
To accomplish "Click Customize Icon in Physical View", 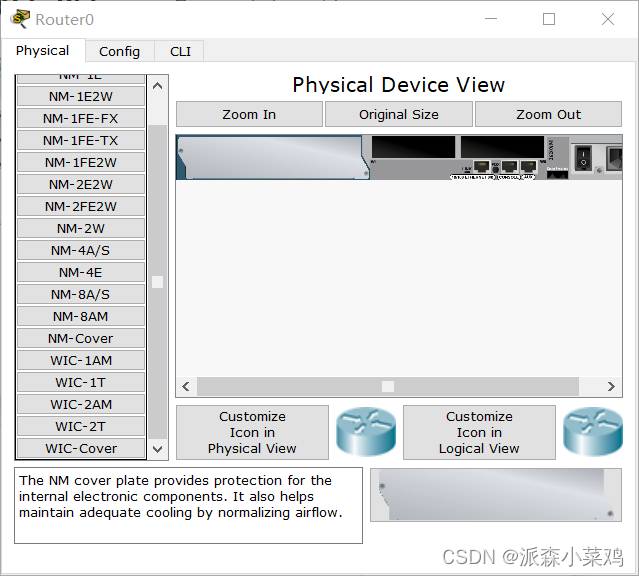I will pos(252,433).
